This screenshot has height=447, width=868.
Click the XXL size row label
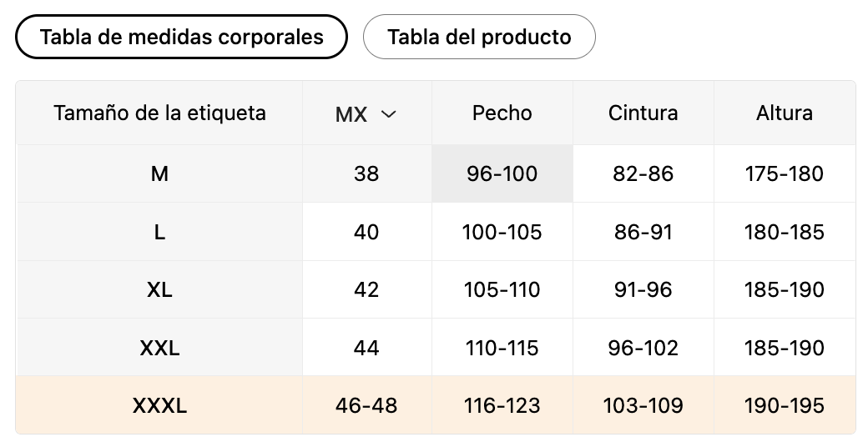coord(159,348)
